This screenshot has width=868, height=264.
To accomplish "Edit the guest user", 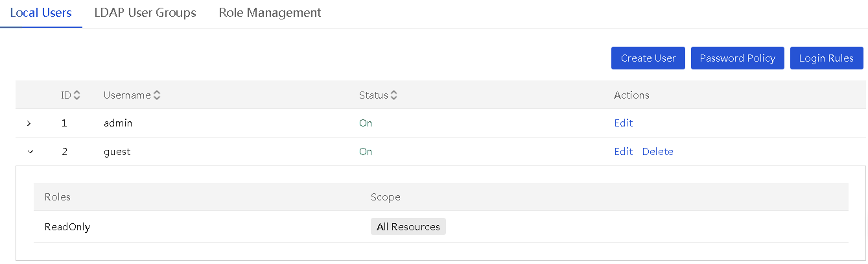I will (624, 152).
